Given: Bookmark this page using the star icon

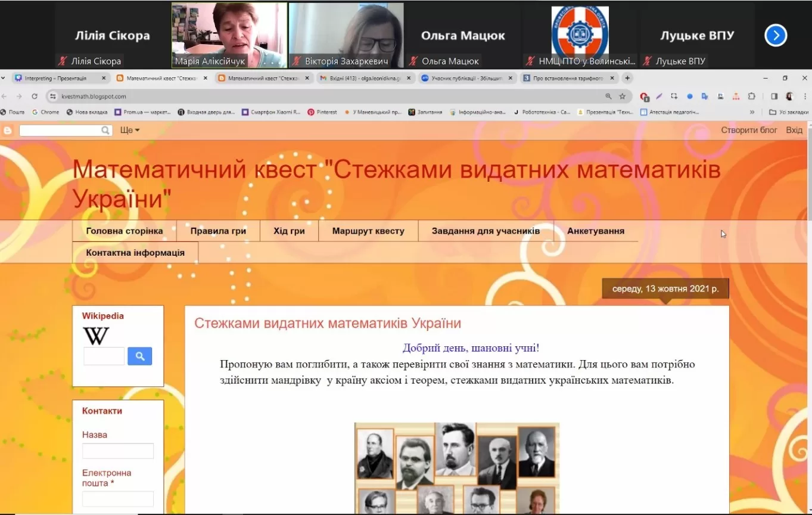Looking at the screenshot, I should tap(623, 96).
